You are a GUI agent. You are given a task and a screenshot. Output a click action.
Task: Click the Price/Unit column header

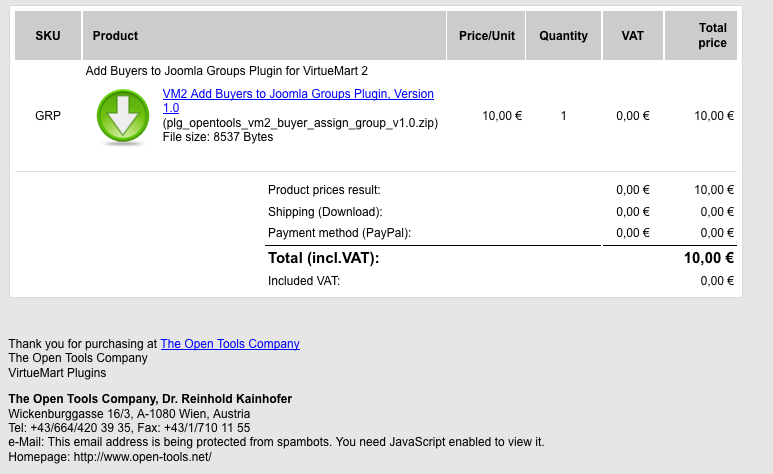(x=487, y=36)
